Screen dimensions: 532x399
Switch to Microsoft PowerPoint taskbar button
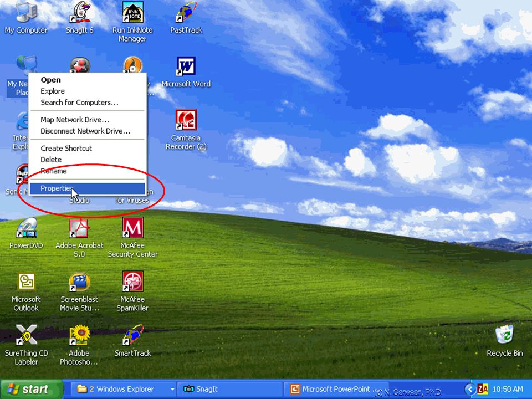(x=336, y=389)
